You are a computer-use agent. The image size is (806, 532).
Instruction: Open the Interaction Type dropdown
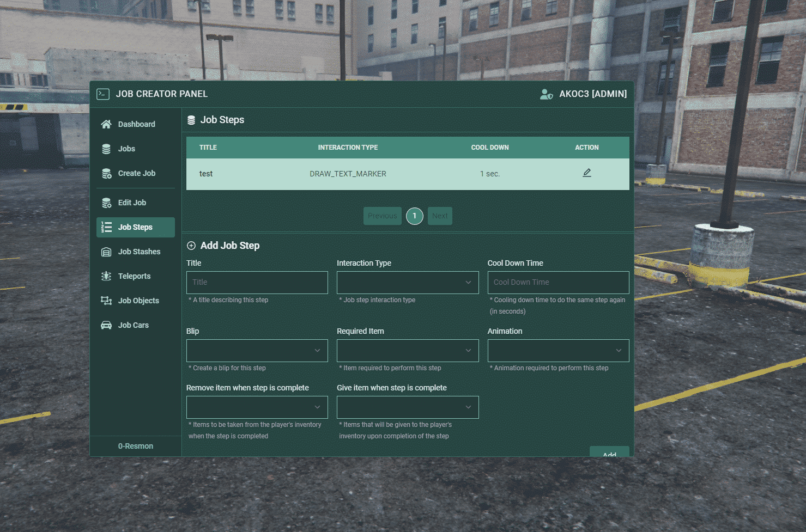point(408,283)
